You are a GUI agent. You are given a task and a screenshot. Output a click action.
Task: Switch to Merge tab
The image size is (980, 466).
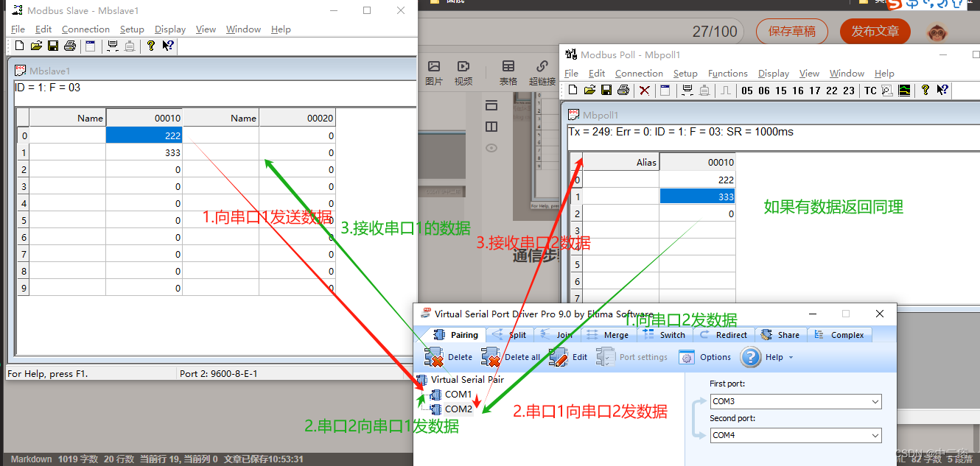[608, 335]
